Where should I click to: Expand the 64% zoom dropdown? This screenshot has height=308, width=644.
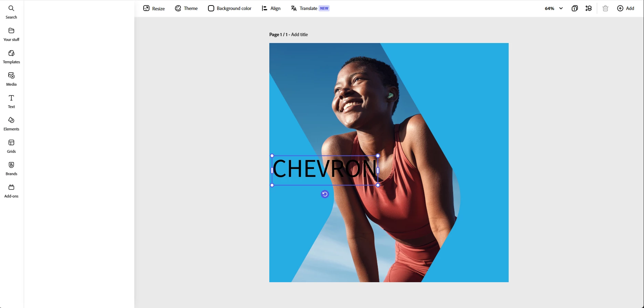(554, 8)
